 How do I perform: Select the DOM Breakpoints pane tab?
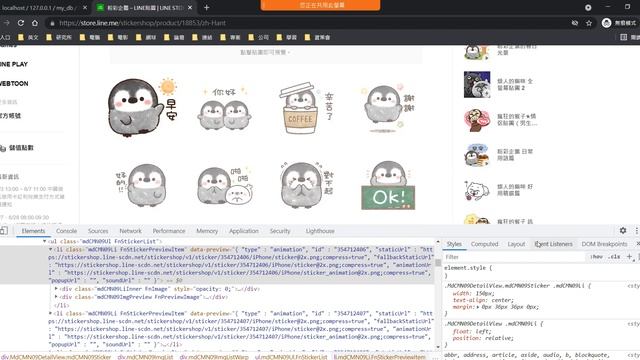(604, 244)
